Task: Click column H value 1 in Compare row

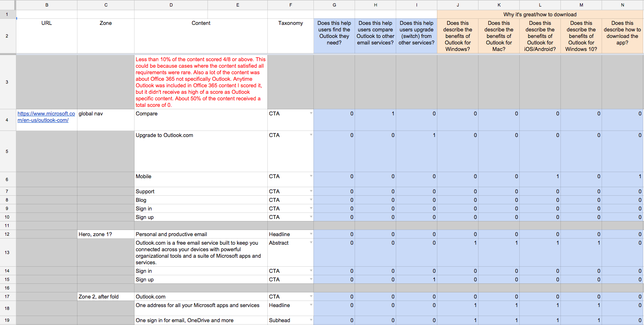Action: (x=375, y=120)
